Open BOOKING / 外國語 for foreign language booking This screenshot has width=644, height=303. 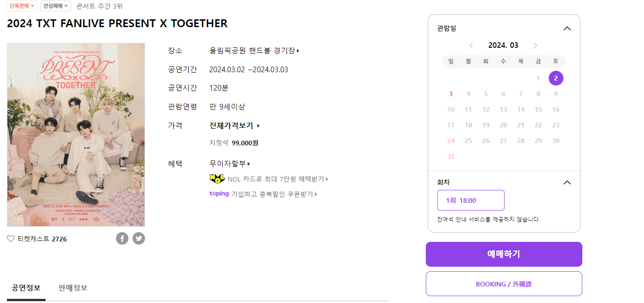504,284
